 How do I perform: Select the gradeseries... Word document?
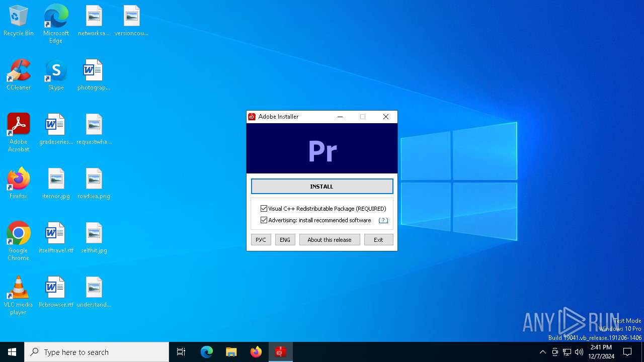pos(56,130)
